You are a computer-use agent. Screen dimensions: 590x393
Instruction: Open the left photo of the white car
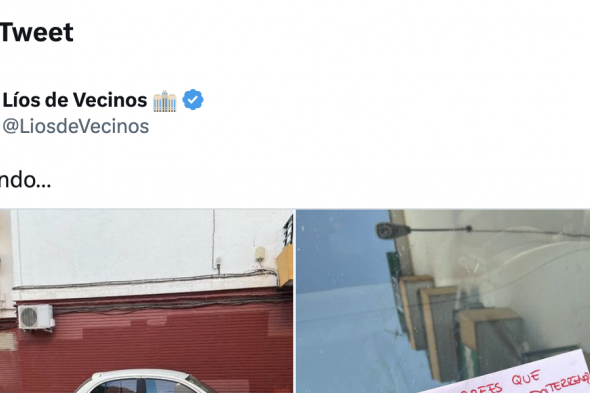point(146,301)
